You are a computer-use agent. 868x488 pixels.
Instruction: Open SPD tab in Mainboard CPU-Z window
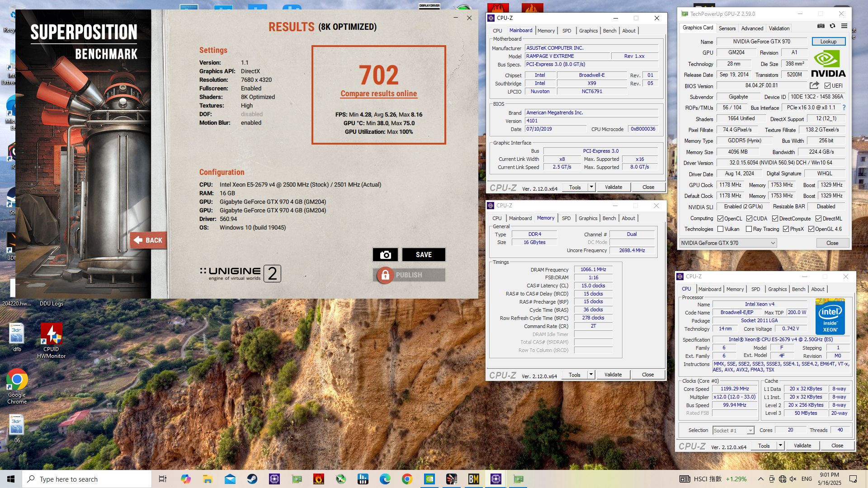[566, 31]
